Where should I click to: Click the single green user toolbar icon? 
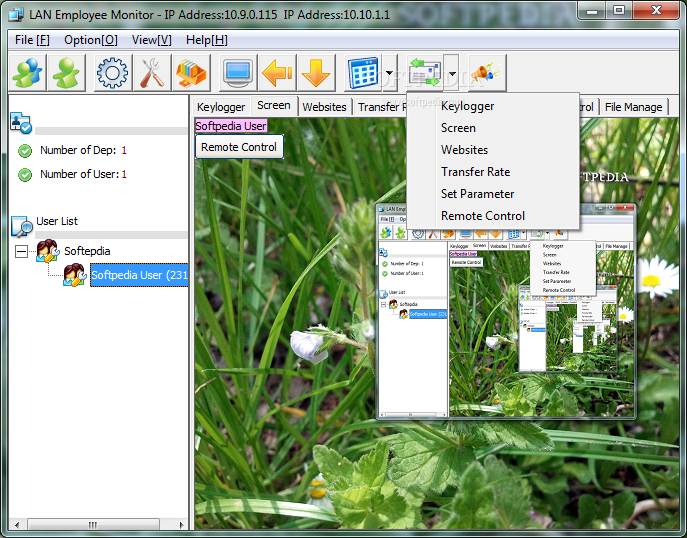click(66, 72)
